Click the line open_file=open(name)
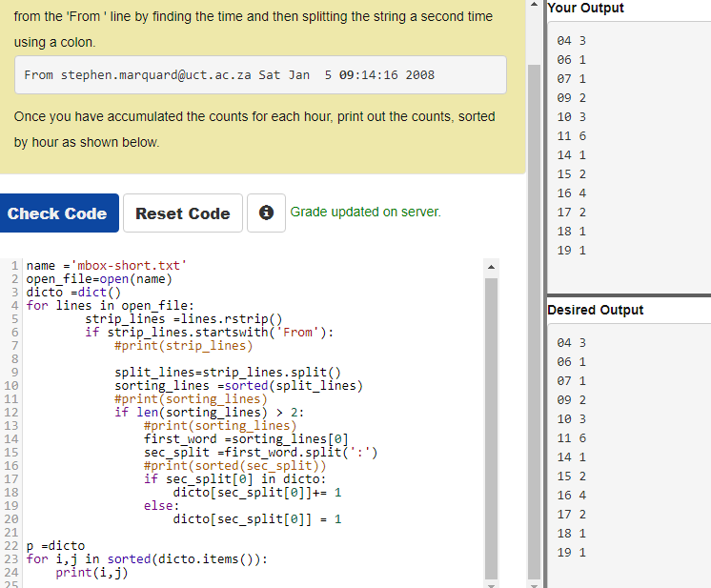Viewport: 711px width, 588px height. pyautogui.click(x=99, y=279)
